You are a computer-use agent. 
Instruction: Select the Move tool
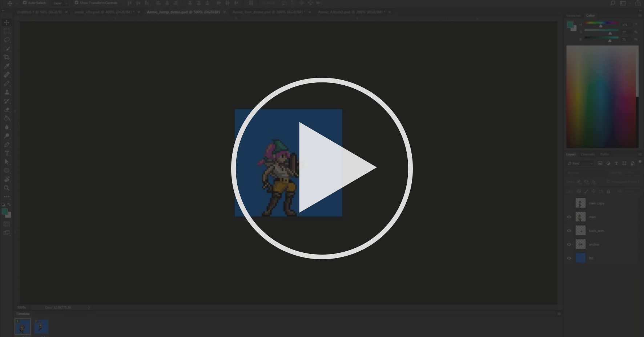point(7,23)
